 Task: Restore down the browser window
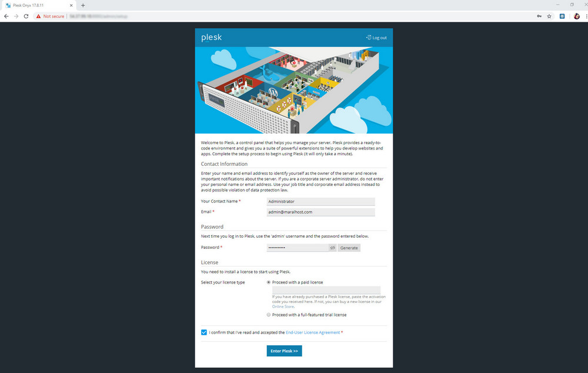(572, 5)
